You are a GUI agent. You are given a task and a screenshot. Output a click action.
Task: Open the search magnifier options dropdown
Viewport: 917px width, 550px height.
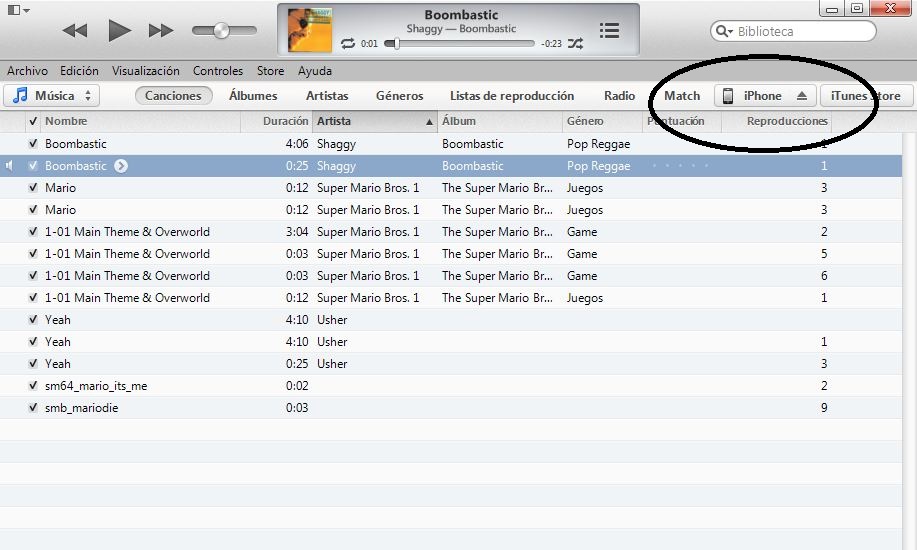pyautogui.click(x=724, y=31)
